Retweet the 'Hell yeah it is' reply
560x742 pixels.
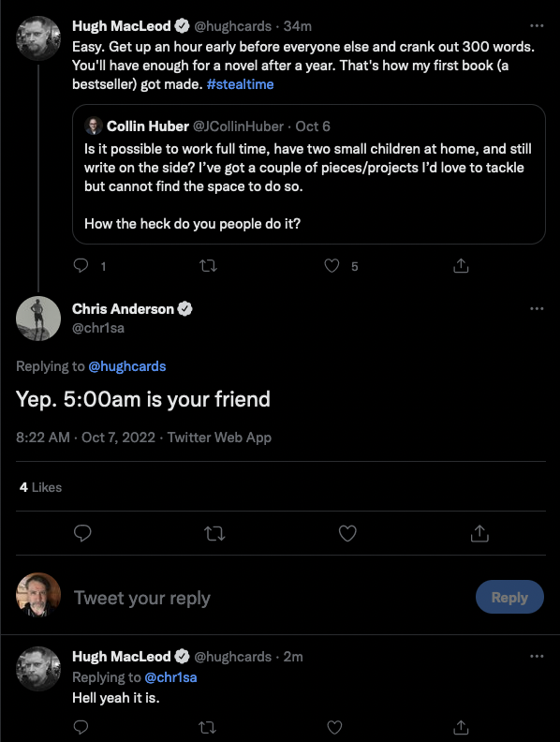point(208,727)
